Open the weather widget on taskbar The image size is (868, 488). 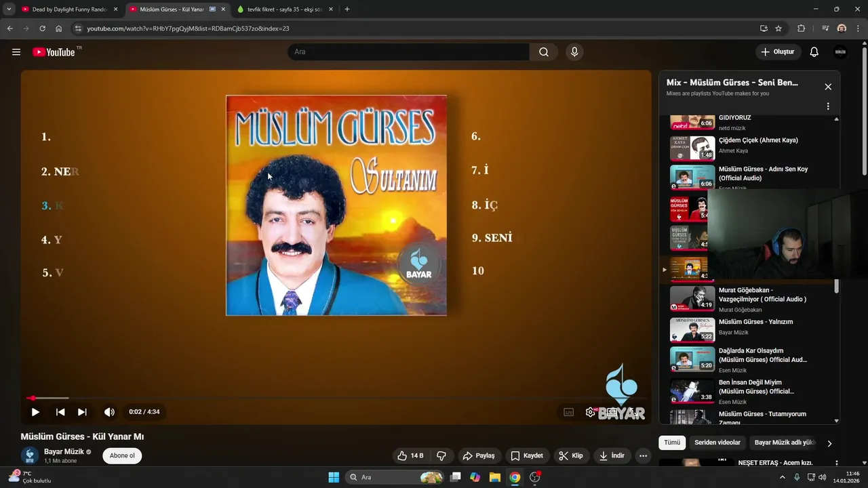point(28,477)
